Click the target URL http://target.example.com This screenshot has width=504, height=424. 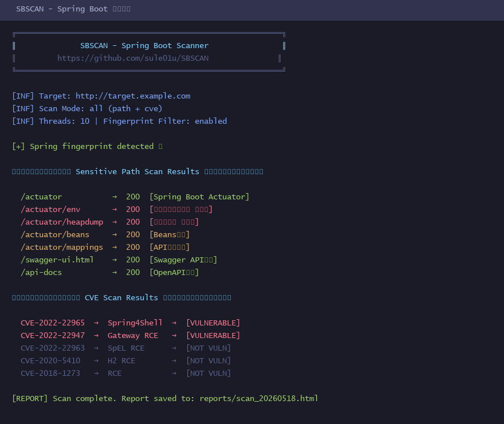[133, 96]
